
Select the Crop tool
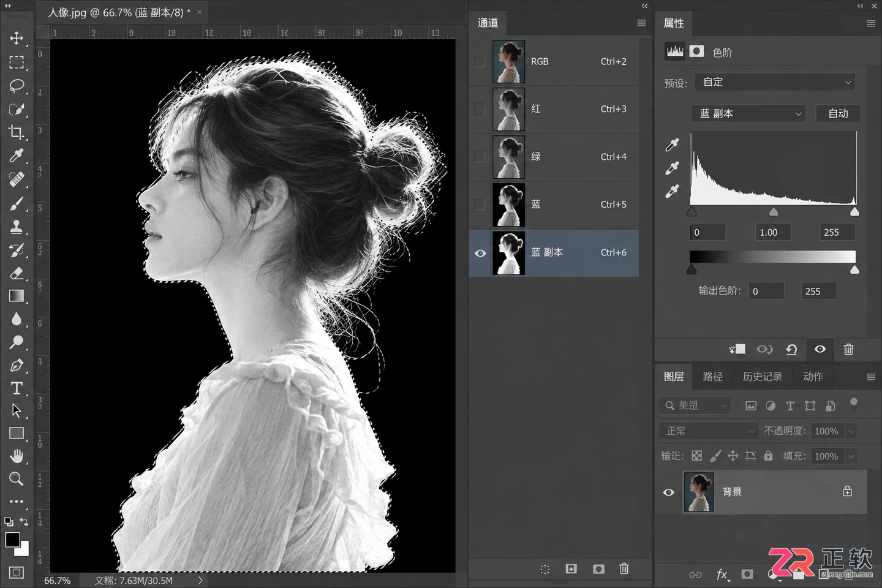coord(17,132)
